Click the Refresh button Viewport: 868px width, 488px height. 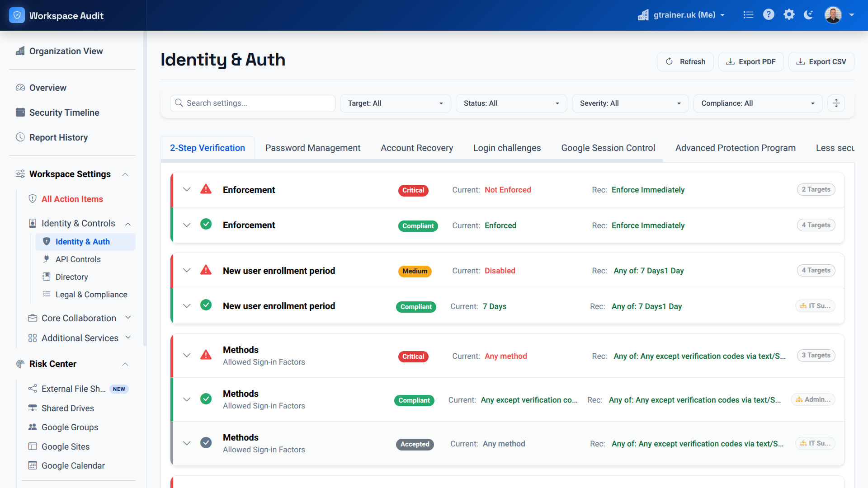point(685,61)
